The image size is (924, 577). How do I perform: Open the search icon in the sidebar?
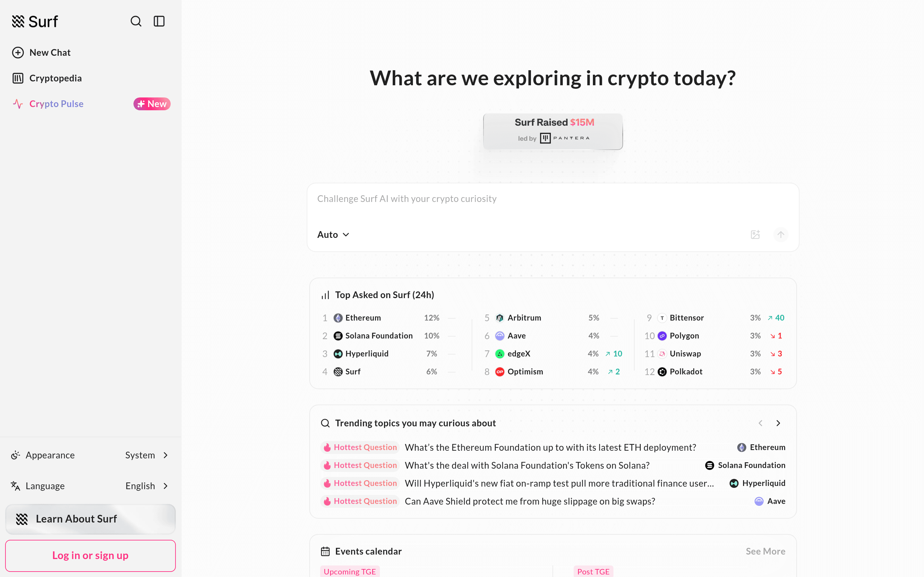136,21
